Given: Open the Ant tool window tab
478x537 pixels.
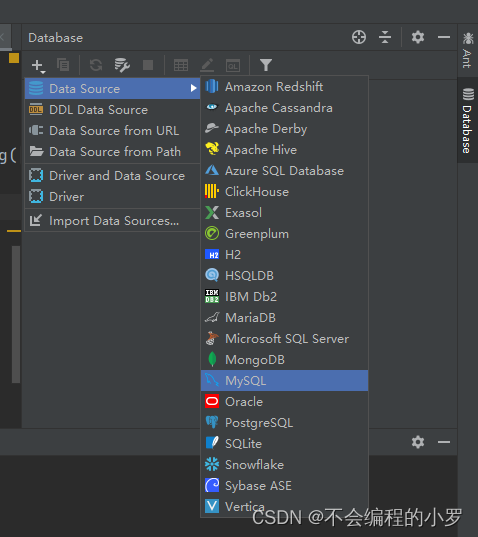Looking at the screenshot, I should (467, 50).
